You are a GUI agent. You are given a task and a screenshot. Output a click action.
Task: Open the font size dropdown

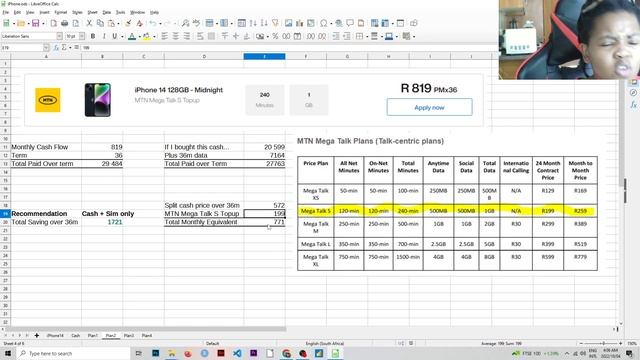[x=82, y=36]
